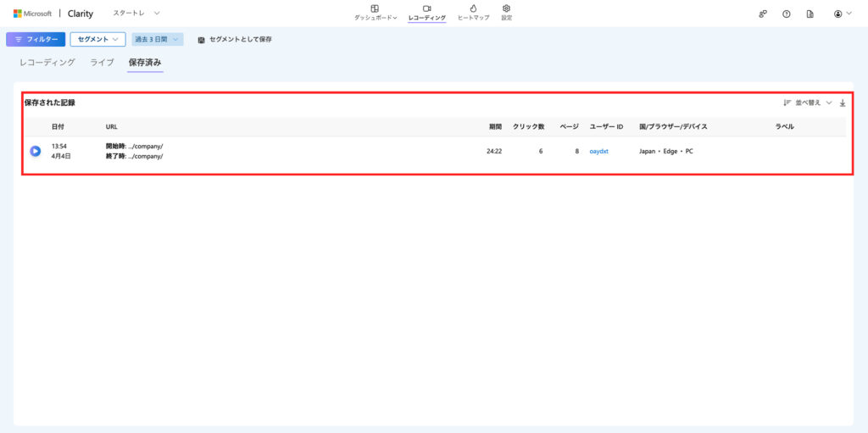
Task: Click the フィルター button
Action: [36, 39]
